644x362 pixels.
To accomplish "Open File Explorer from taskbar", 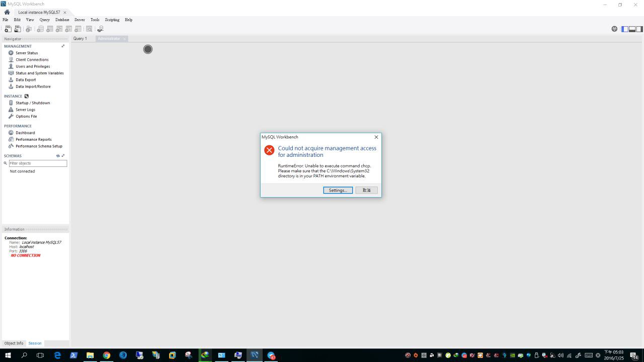I will click(x=90, y=355).
